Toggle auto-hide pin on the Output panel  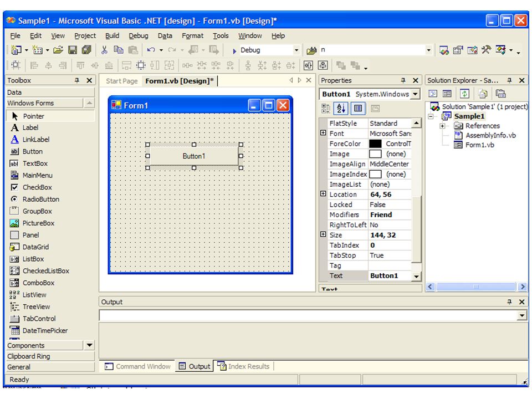click(x=509, y=301)
